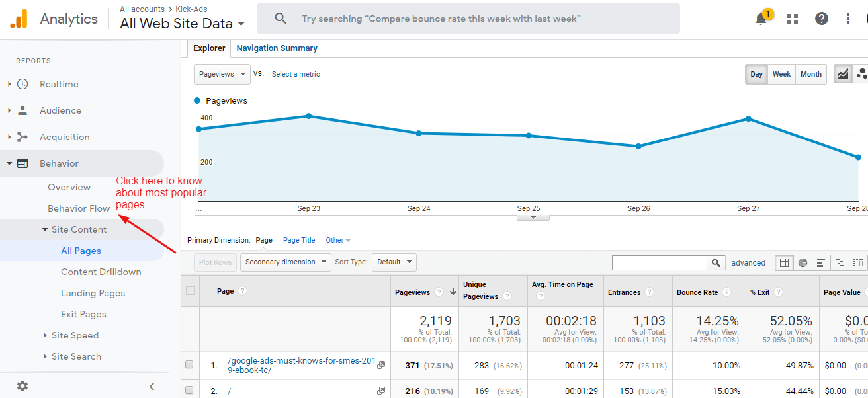Open Behavior Overview report
Screen dimensions: 868x398
(x=69, y=187)
